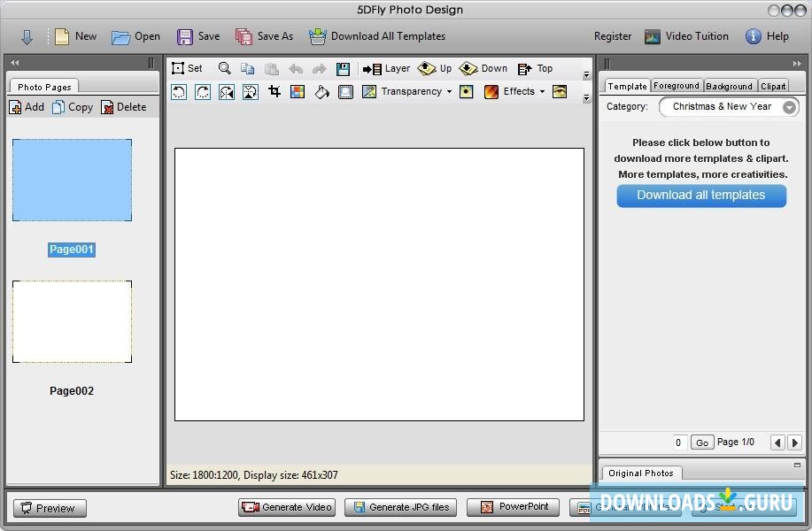Open an existing project file
Screen dimensions: 812x531
135,36
